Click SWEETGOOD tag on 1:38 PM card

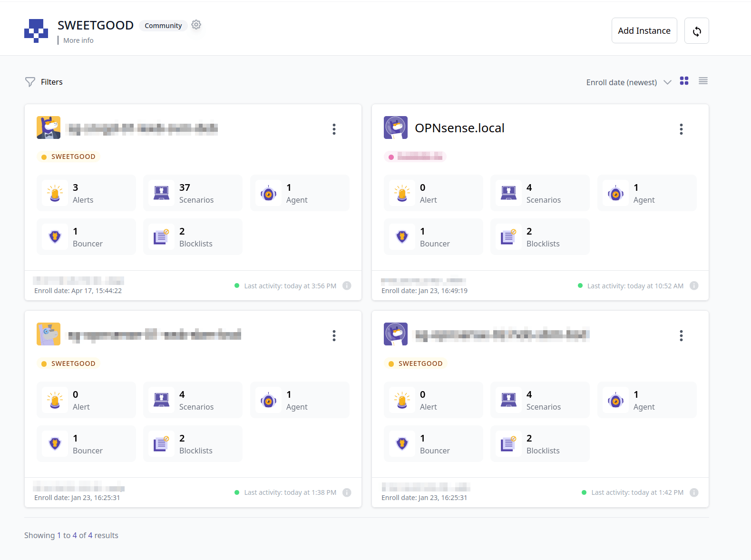(68, 364)
